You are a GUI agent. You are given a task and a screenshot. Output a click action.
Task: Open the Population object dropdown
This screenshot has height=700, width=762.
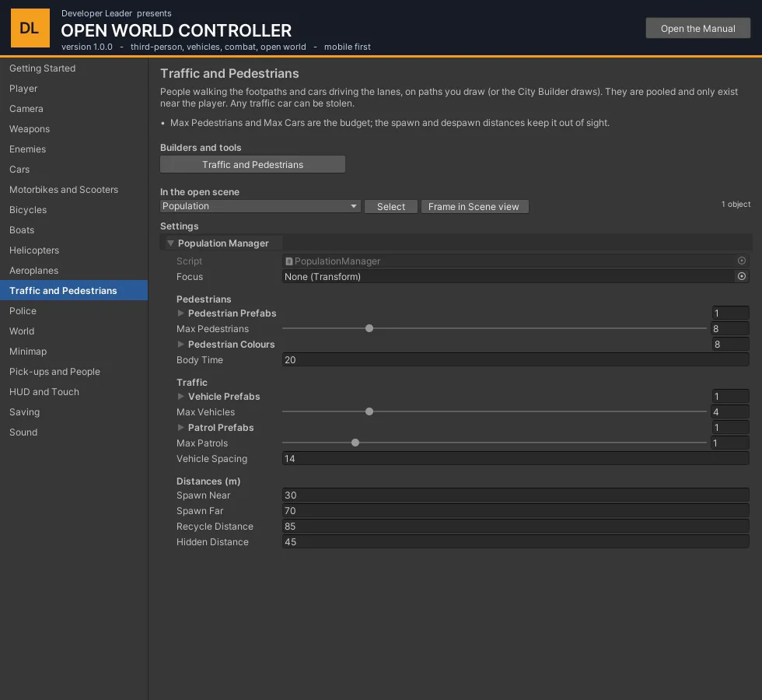pyautogui.click(x=260, y=206)
